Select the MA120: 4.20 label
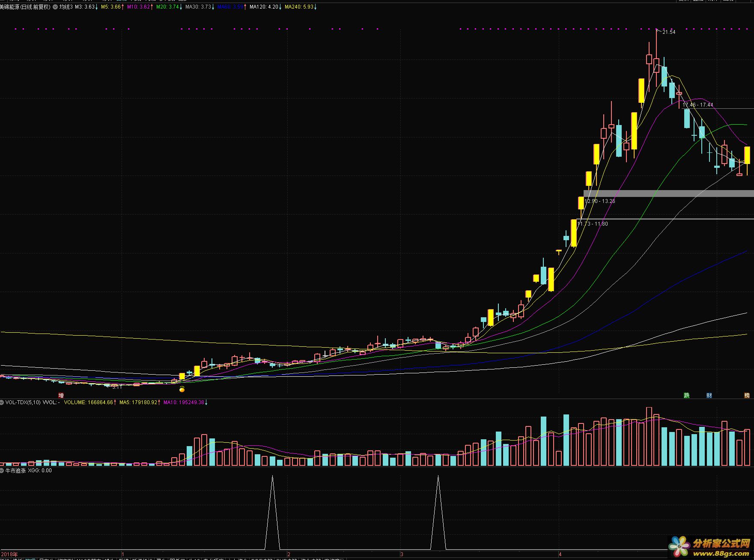 [265, 7]
